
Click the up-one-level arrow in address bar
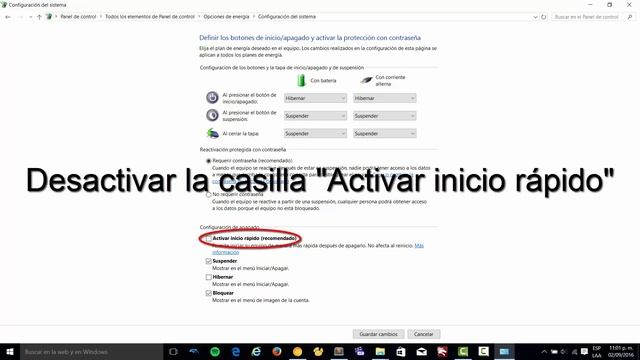coord(39,17)
